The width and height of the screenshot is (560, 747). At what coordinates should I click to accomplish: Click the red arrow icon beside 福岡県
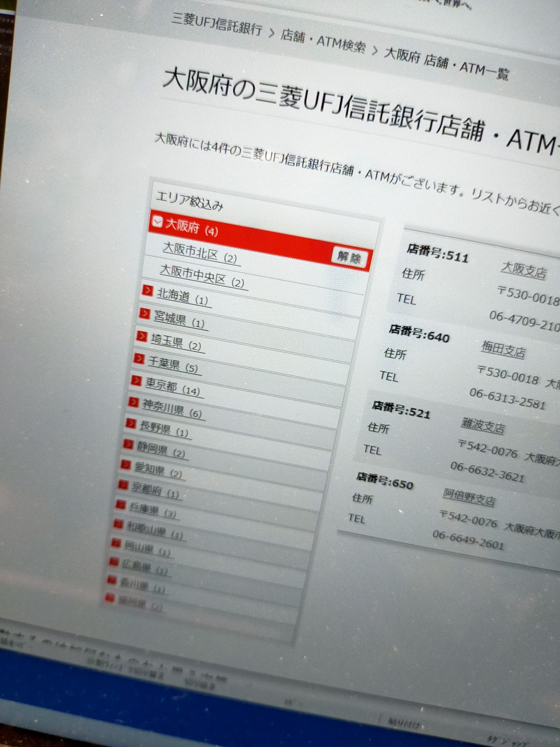click(x=109, y=598)
